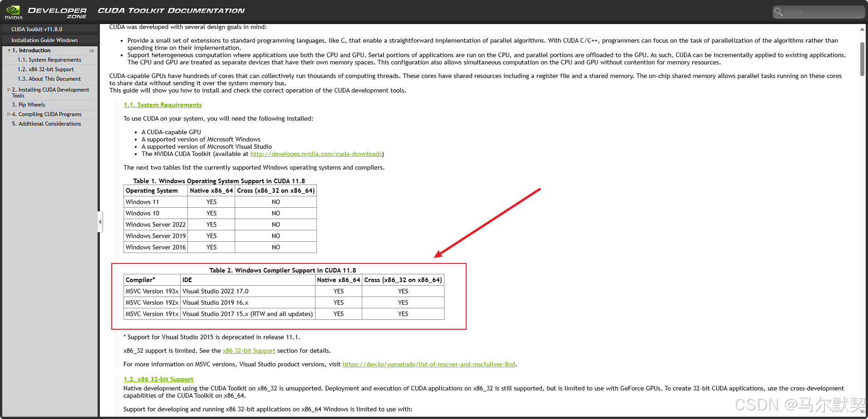Image resolution: width=868 pixels, height=419 pixels.
Task: Collapse the 1. Introduction tree node
Action: pos(9,51)
